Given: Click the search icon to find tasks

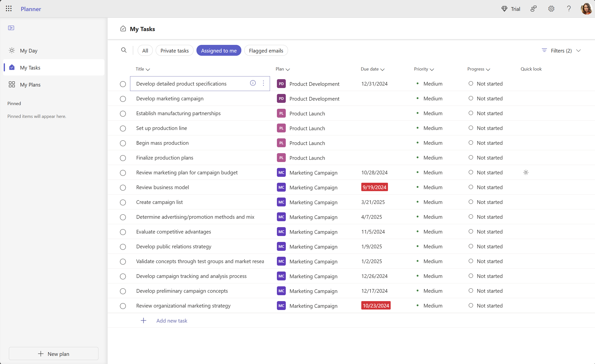Looking at the screenshot, I should tap(124, 50).
